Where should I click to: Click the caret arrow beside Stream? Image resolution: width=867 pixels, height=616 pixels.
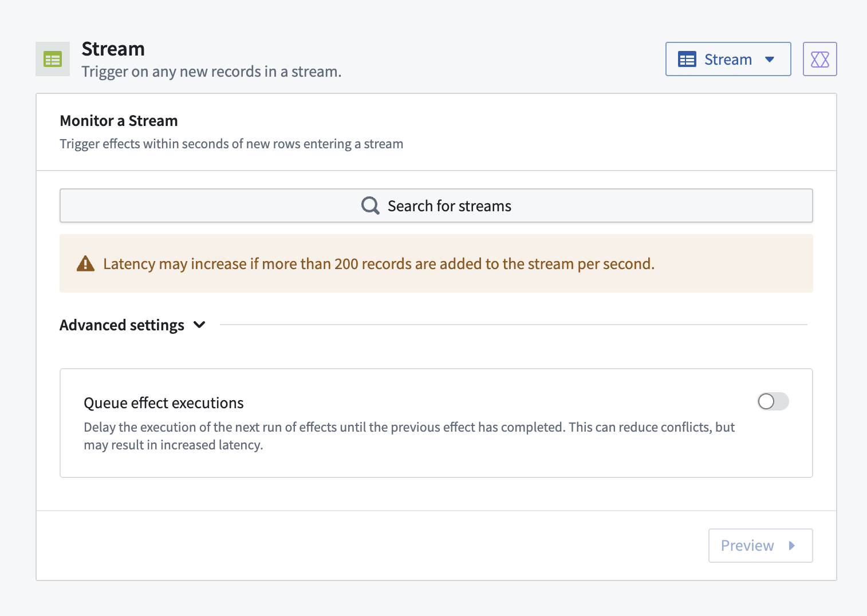pos(770,60)
